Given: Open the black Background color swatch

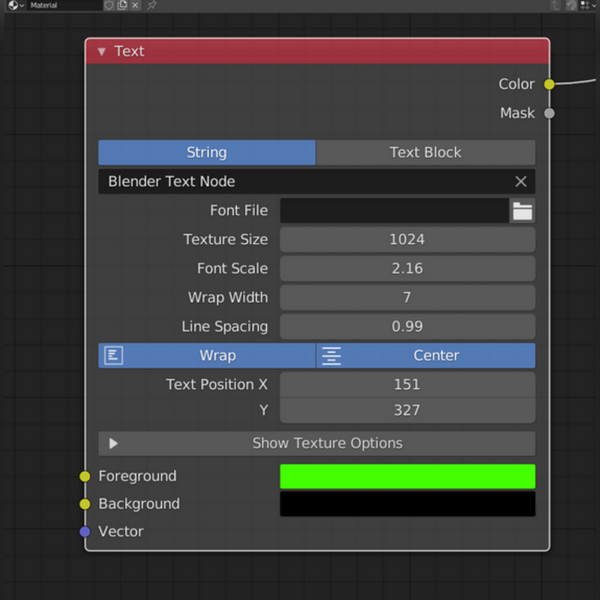Looking at the screenshot, I should tap(408, 504).
